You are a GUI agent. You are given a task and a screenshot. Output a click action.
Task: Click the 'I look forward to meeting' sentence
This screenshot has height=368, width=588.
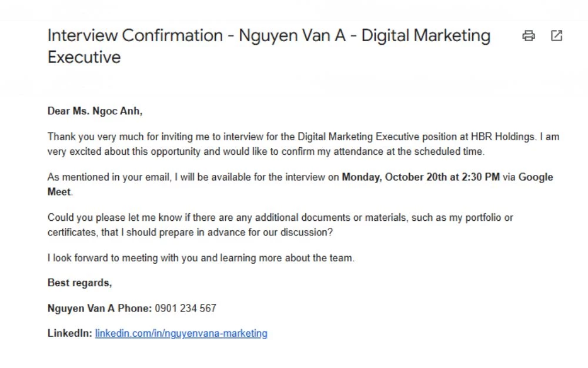tap(201, 258)
